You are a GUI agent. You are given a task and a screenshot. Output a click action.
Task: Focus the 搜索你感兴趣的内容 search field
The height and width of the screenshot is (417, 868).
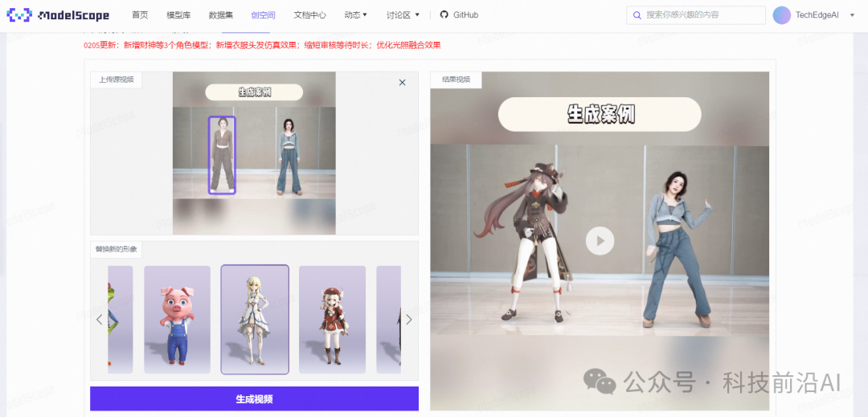pyautogui.click(x=696, y=15)
